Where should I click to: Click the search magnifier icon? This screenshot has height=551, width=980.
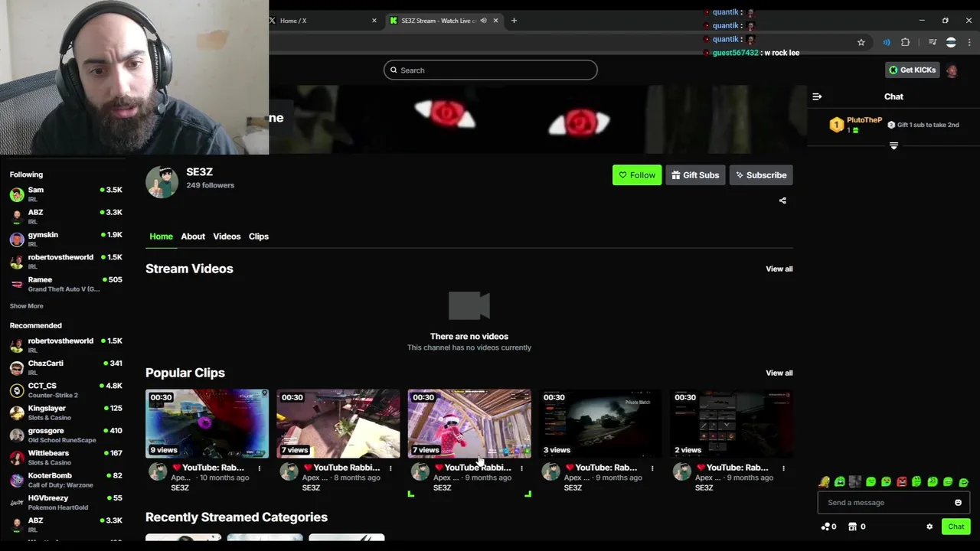[394, 70]
